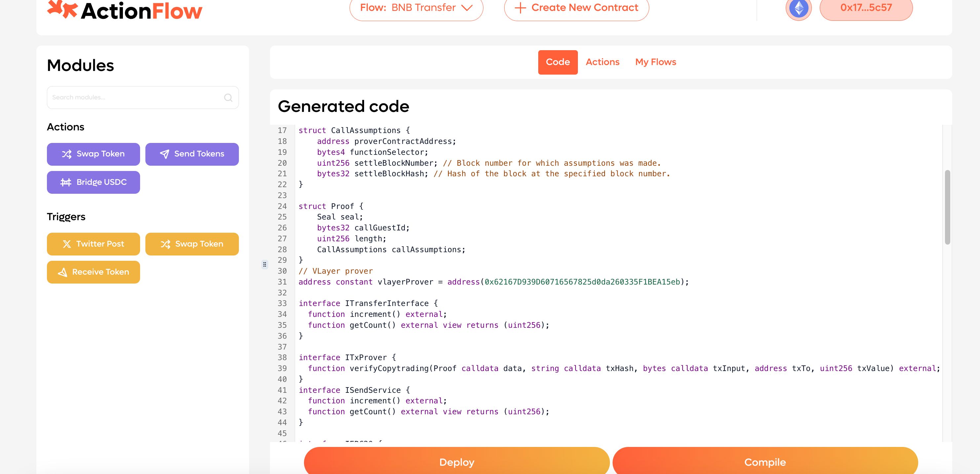Click the drag handle dots beside code panel
980x474 pixels.
point(265,264)
